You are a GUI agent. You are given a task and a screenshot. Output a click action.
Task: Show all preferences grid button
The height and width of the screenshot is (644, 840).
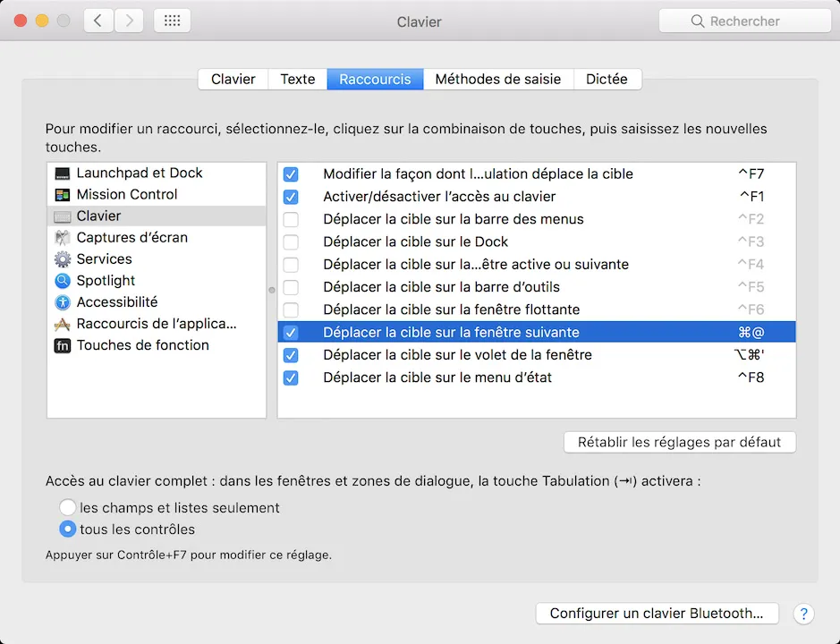coord(172,21)
